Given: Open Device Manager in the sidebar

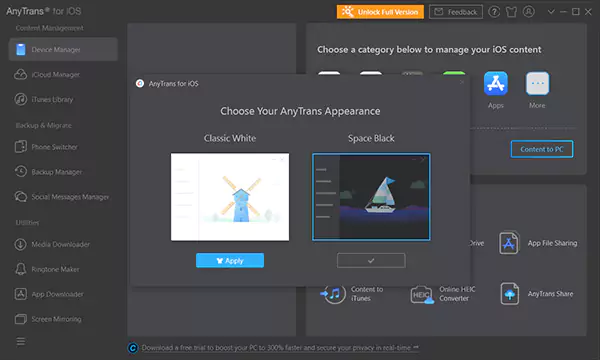Looking at the screenshot, I should coord(63,49).
